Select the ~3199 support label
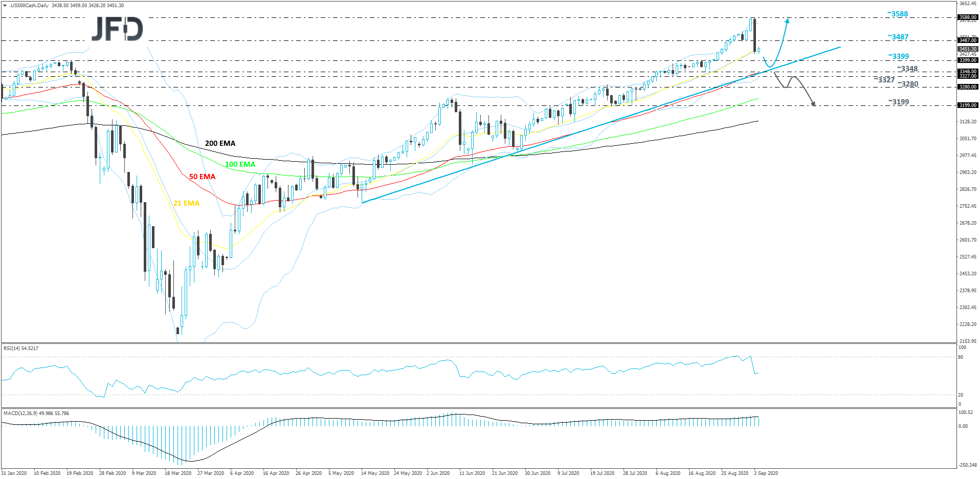 click(x=898, y=102)
